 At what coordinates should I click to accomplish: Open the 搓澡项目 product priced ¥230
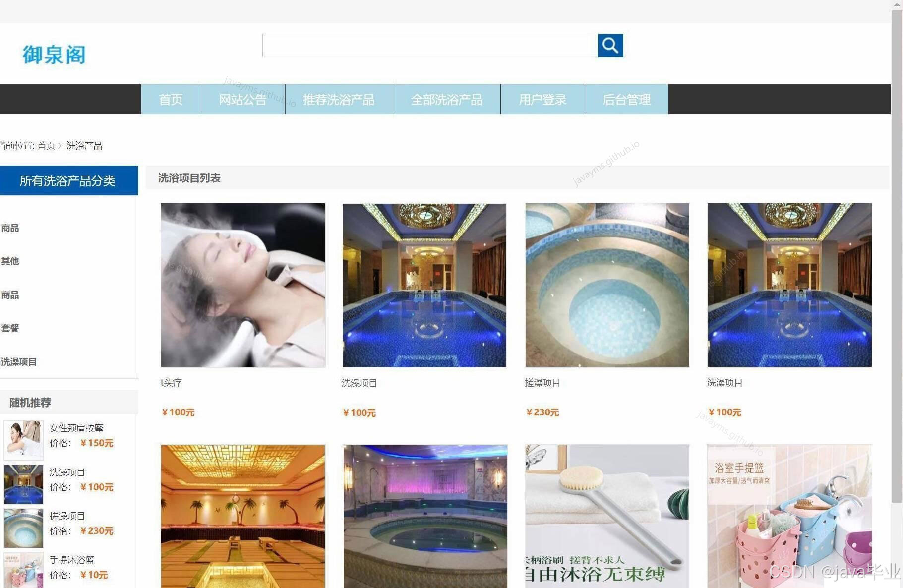606,284
